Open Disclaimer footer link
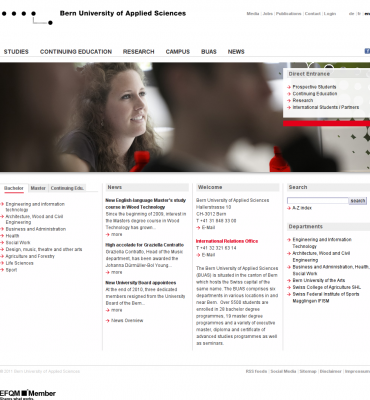Image resolution: width=370 pixels, height=400 pixels. click(x=331, y=371)
